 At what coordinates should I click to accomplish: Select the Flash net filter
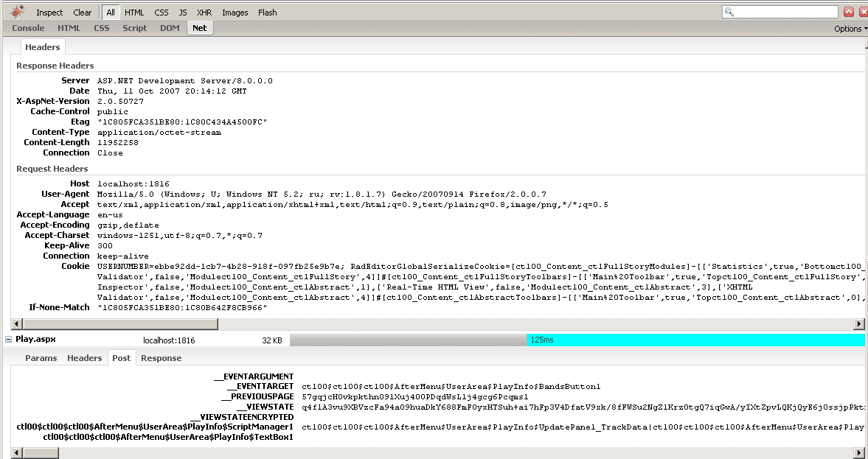[268, 13]
